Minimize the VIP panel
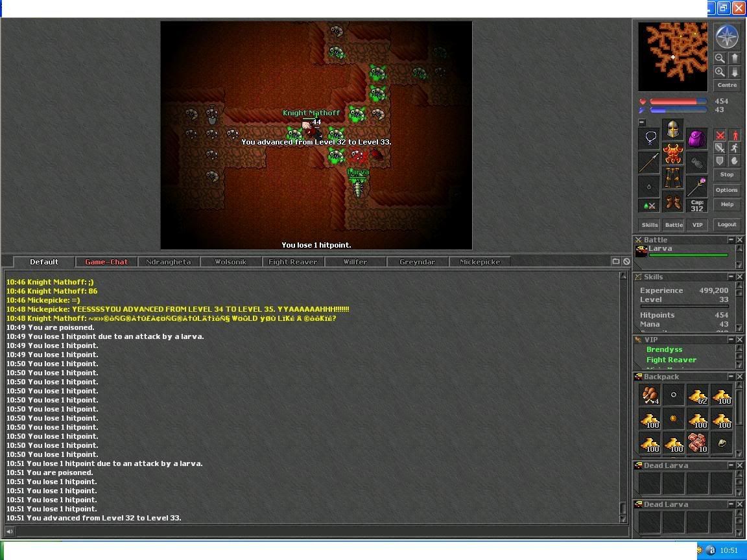 click(731, 340)
